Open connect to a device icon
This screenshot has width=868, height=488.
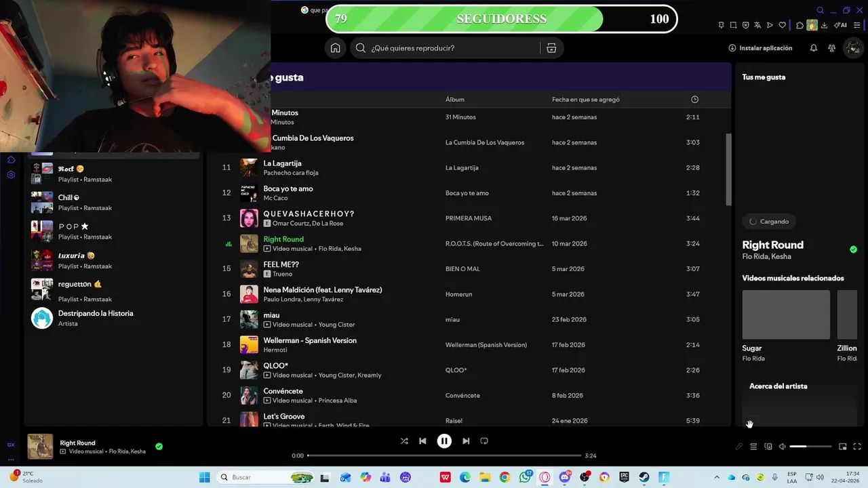tap(768, 447)
